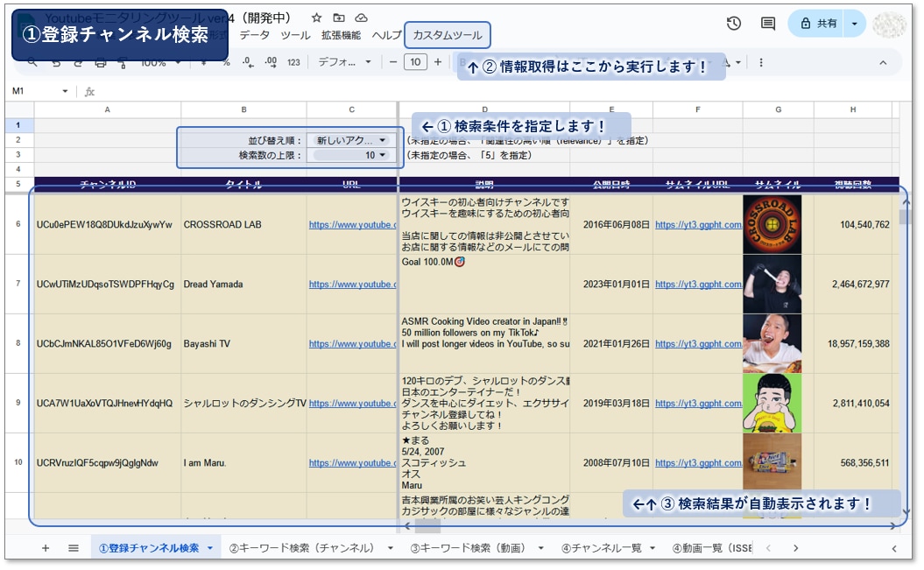Open the ツール menu

point(295,35)
